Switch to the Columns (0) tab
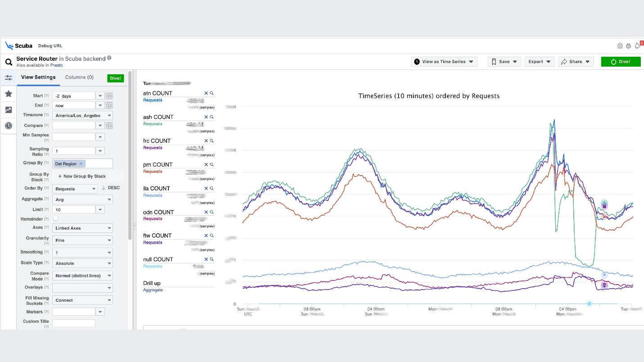The height and width of the screenshot is (362, 644). (79, 77)
